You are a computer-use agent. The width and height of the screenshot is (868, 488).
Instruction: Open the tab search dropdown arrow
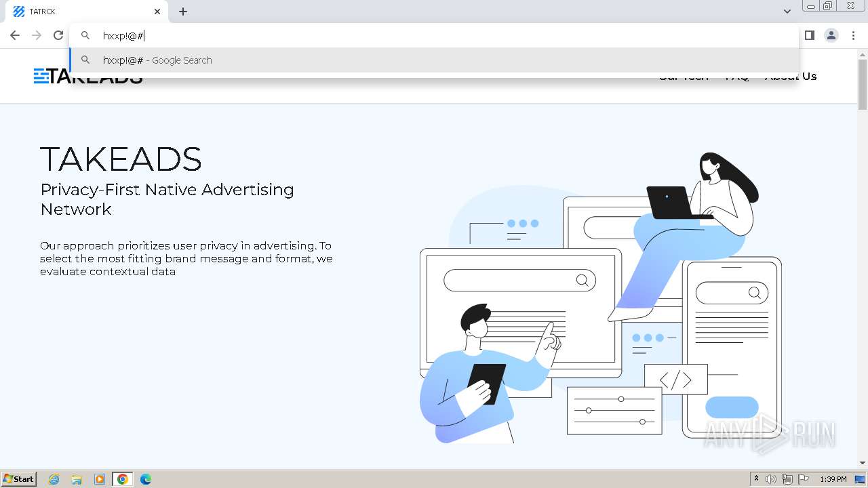[x=787, y=12]
